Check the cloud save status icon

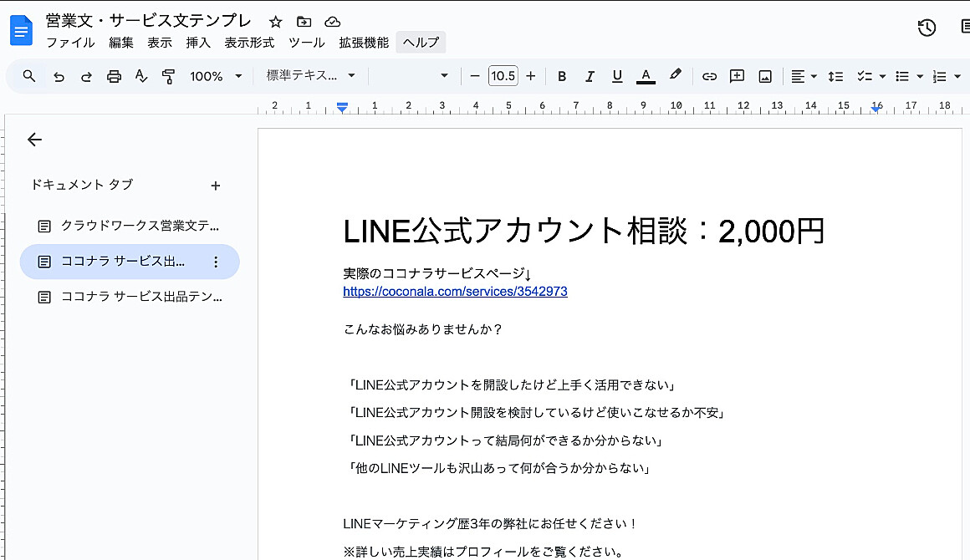(332, 23)
